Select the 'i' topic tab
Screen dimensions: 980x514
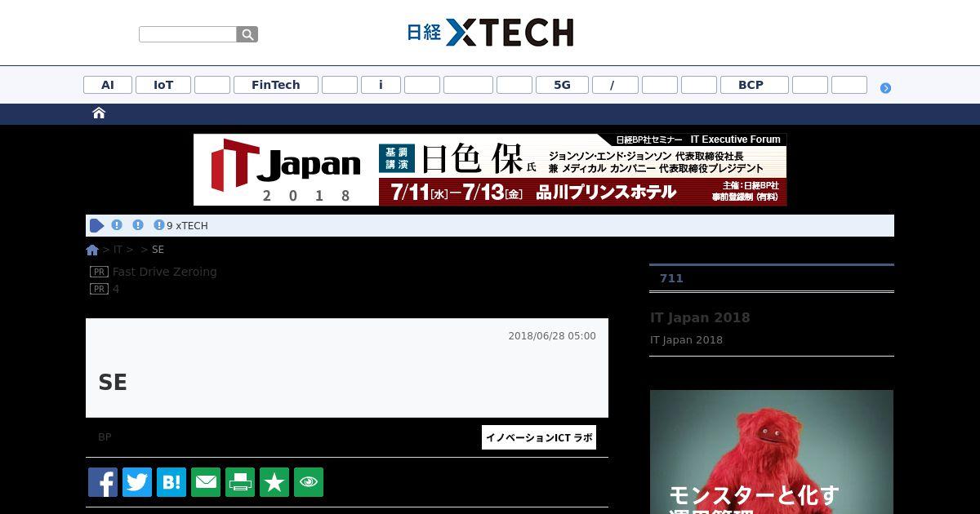(381, 85)
